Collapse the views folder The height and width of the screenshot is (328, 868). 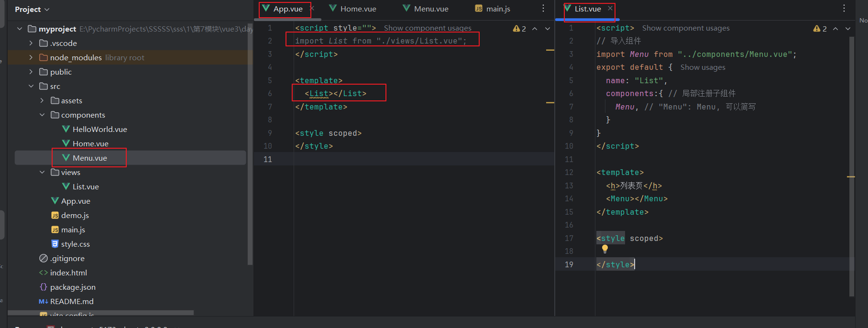pos(42,172)
